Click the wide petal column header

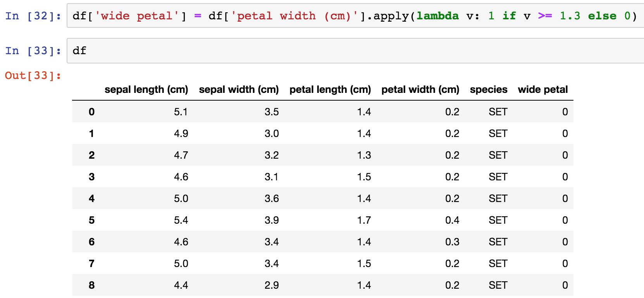click(x=542, y=89)
